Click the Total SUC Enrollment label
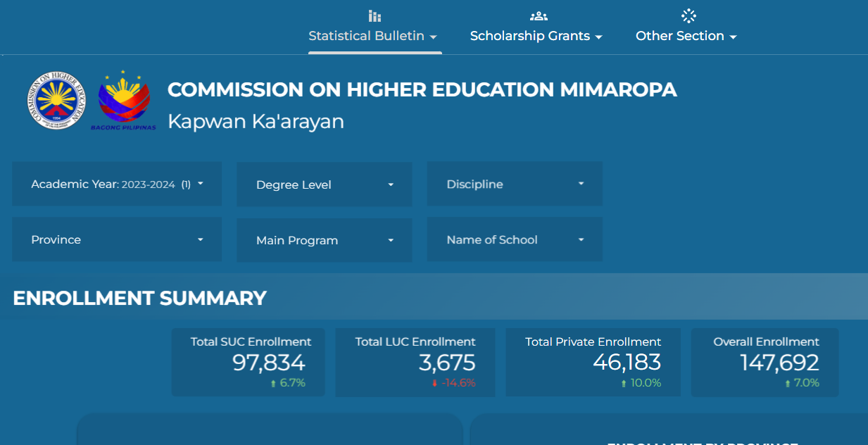 (251, 341)
